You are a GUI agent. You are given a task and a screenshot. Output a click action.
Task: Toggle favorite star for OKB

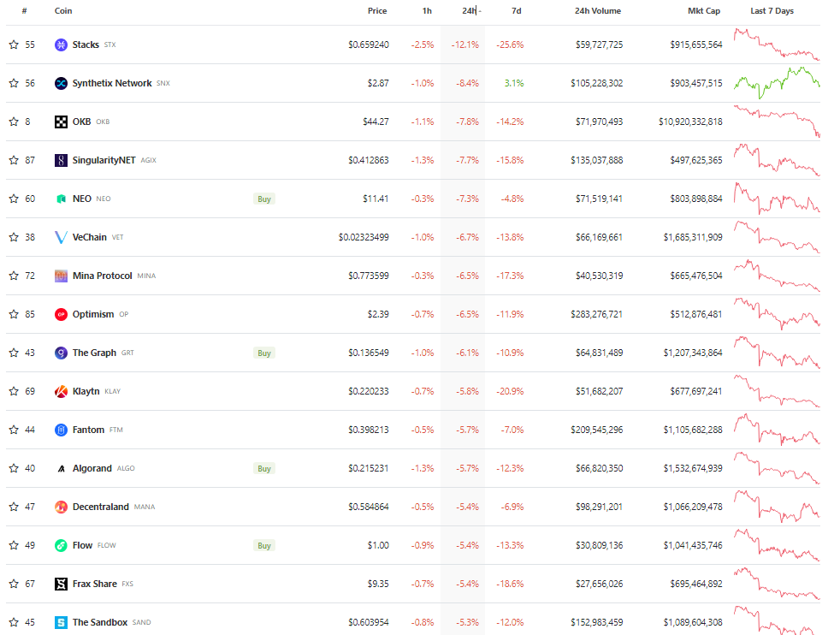click(14, 122)
